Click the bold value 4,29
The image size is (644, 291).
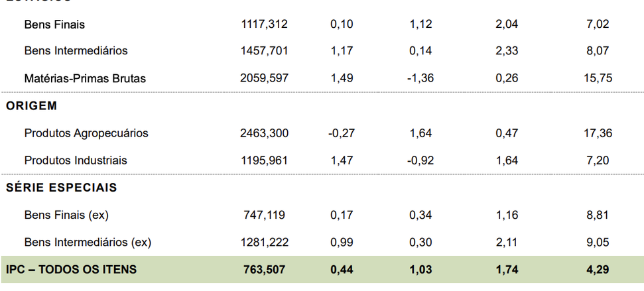pyautogui.click(x=598, y=269)
